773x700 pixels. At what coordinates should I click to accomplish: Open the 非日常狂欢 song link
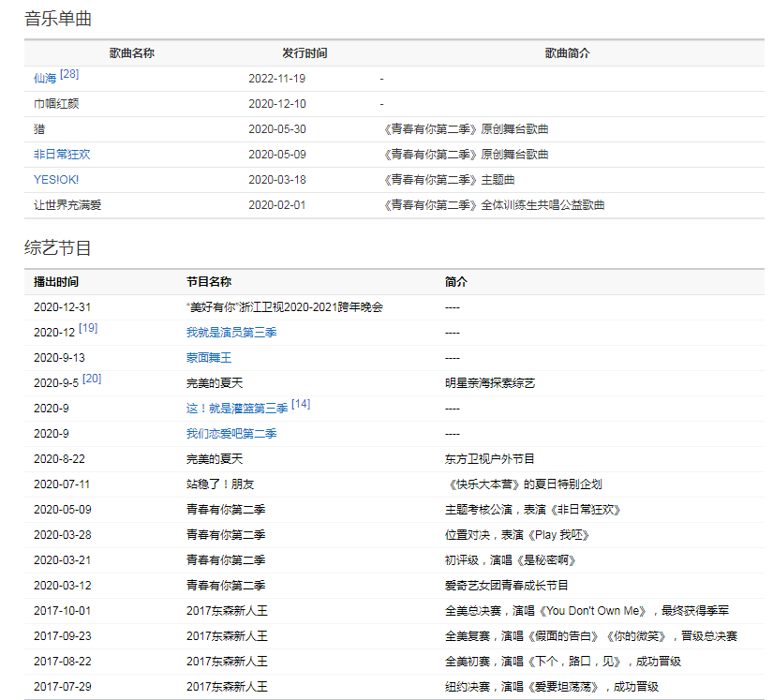[62, 155]
